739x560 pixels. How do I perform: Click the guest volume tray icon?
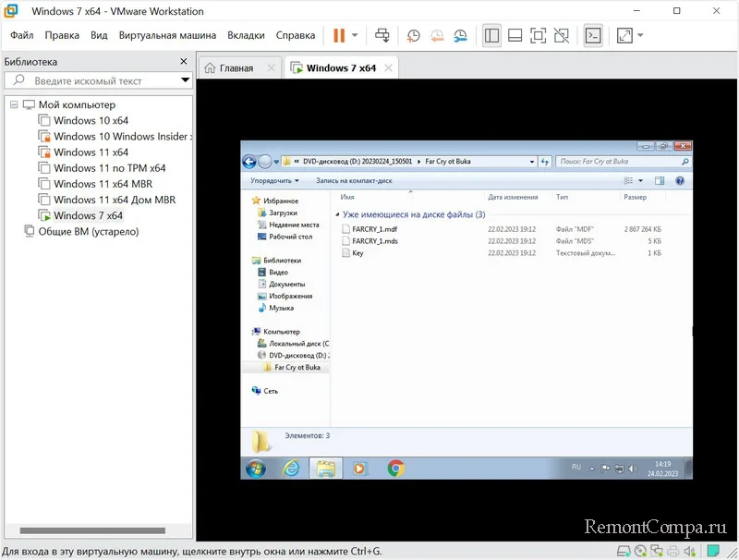633,469
